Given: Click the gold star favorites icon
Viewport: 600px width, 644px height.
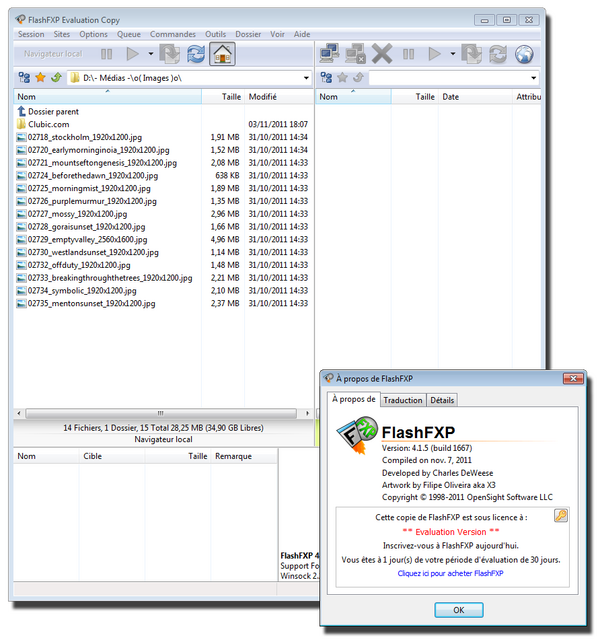Looking at the screenshot, I should point(40,77).
